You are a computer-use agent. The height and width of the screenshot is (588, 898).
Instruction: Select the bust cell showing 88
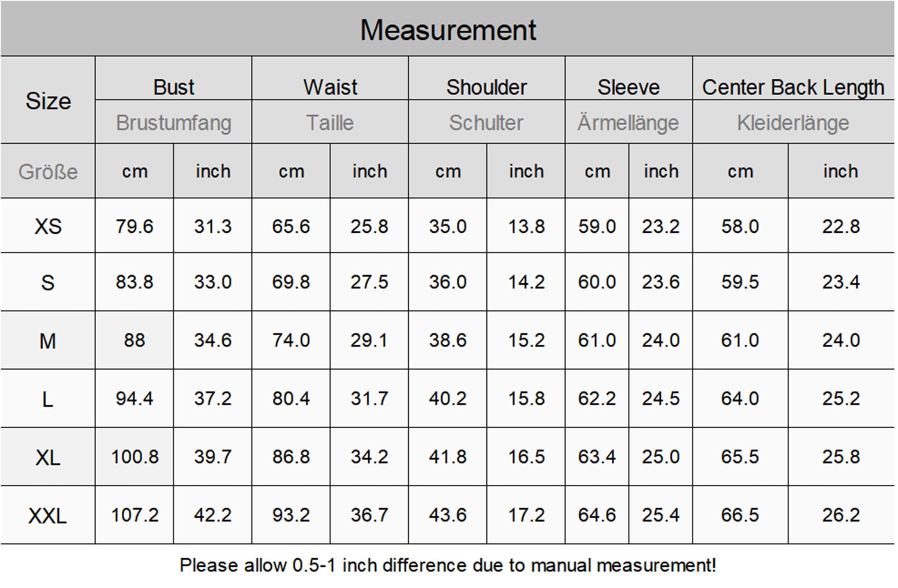(134, 340)
